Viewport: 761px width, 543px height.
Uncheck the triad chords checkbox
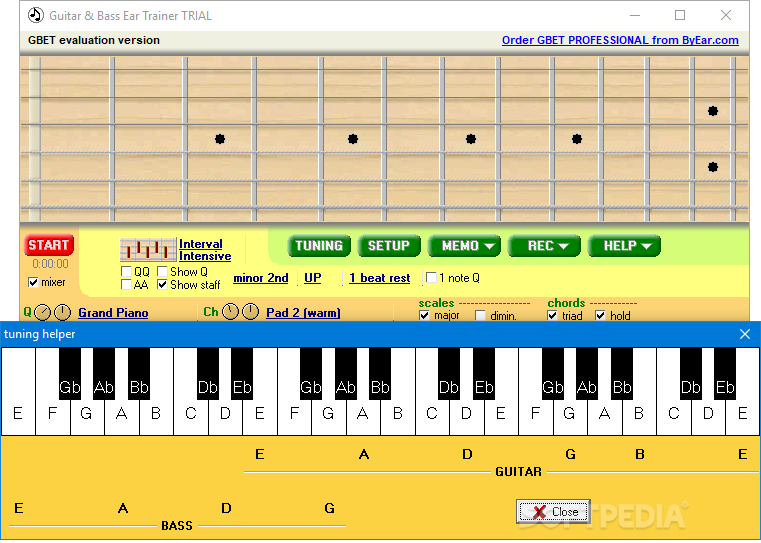click(x=552, y=315)
